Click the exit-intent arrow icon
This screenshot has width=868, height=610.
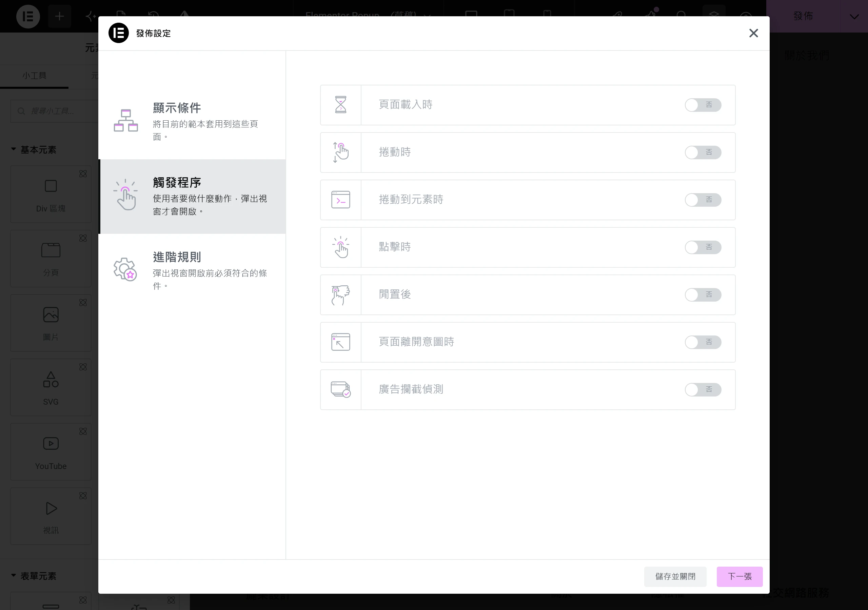(x=341, y=342)
